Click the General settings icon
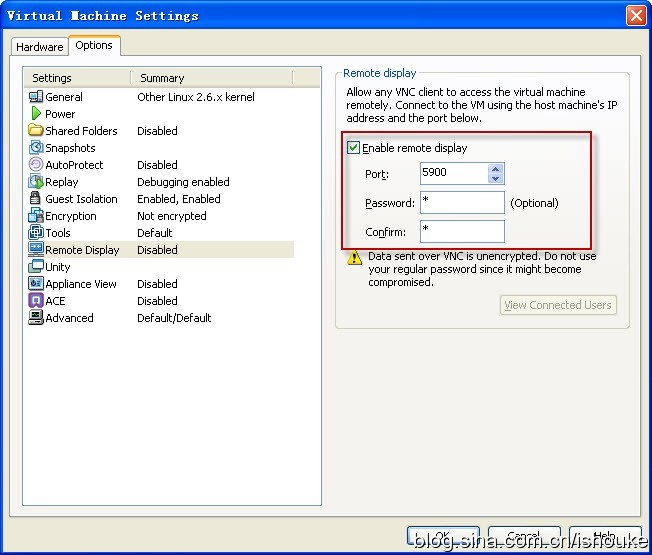The image size is (652, 555). 36,97
